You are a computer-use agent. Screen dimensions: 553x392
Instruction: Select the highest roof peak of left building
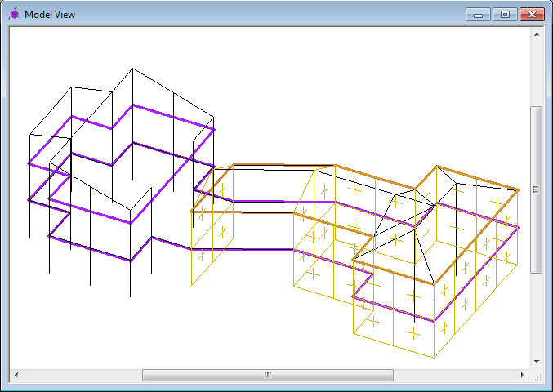(x=133, y=69)
